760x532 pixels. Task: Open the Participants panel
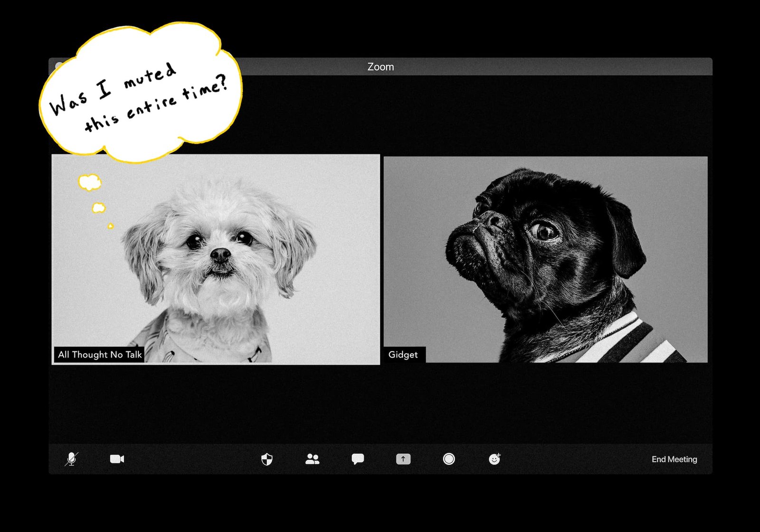[312, 459]
